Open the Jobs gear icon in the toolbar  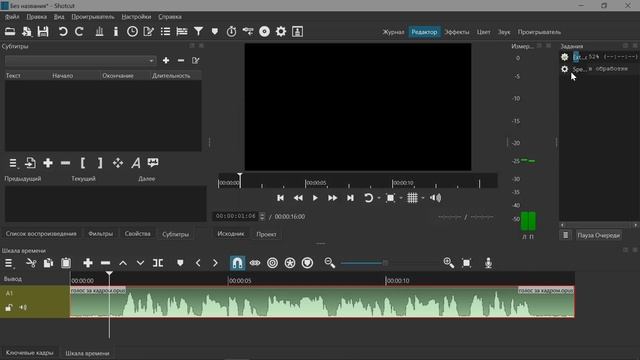pos(281,31)
